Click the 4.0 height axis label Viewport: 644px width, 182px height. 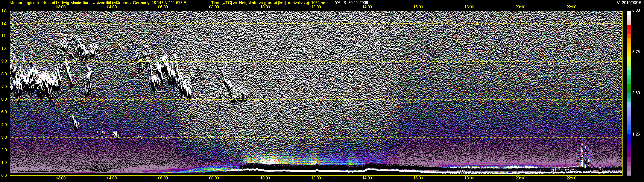click(x=4, y=125)
